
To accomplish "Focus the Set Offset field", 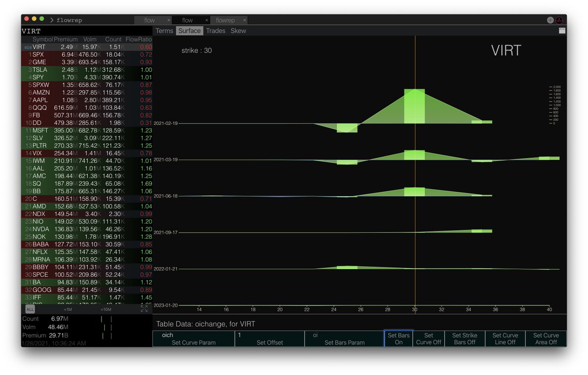I will click(x=269, y=339).
